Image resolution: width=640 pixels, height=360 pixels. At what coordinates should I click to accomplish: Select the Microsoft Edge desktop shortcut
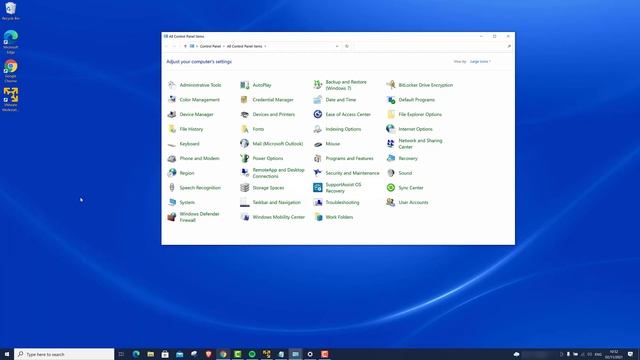tap(11, 42)
